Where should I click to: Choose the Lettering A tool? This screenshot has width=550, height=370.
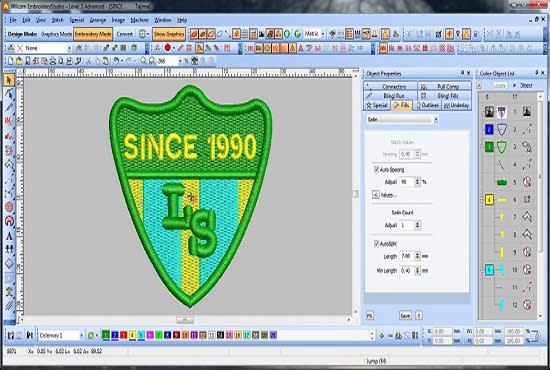click(9, 235)
